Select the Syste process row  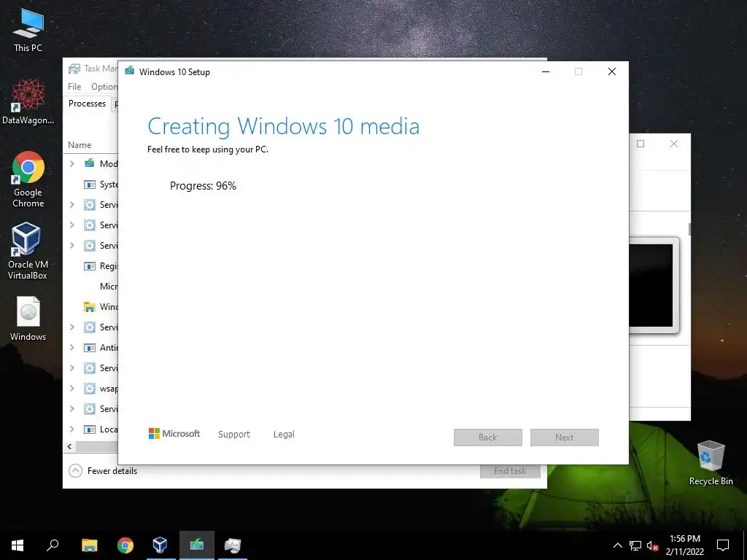click(90, 184)
